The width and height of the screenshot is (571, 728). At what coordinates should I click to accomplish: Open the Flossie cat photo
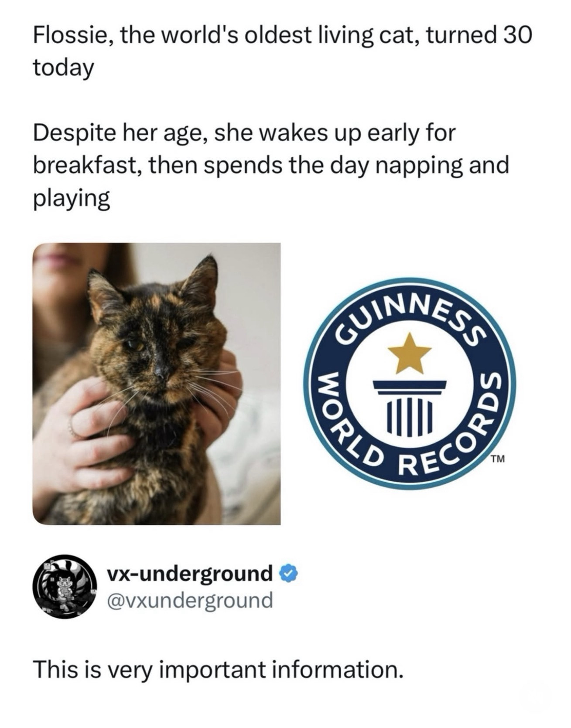(157, 384)
